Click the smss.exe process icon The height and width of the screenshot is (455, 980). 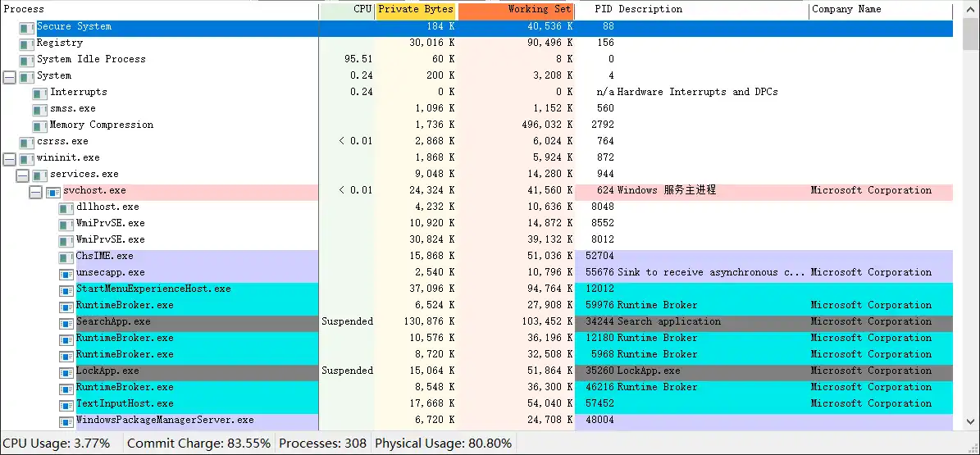39,109
